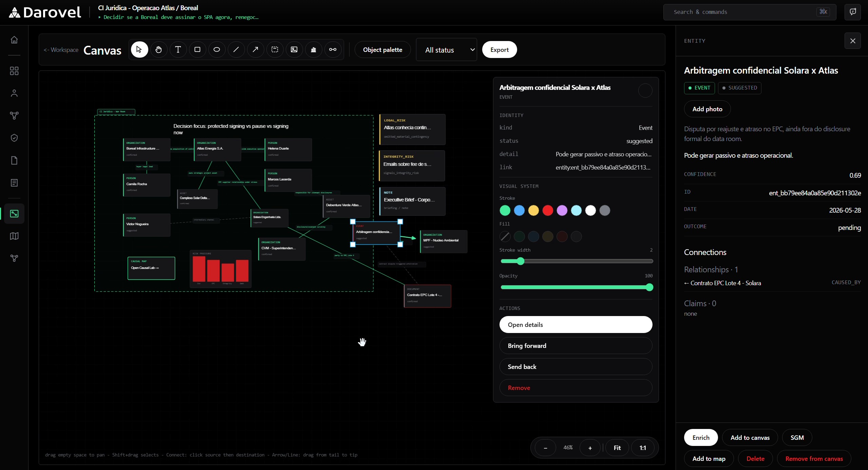
Task: Click the SGM button
Action: [797, 437]
